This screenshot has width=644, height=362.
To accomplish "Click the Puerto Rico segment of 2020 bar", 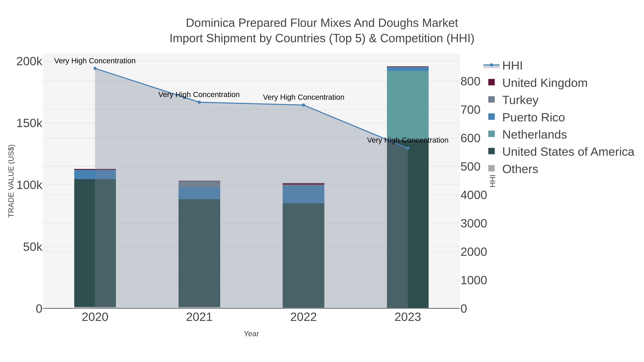I will click(95, 175).
